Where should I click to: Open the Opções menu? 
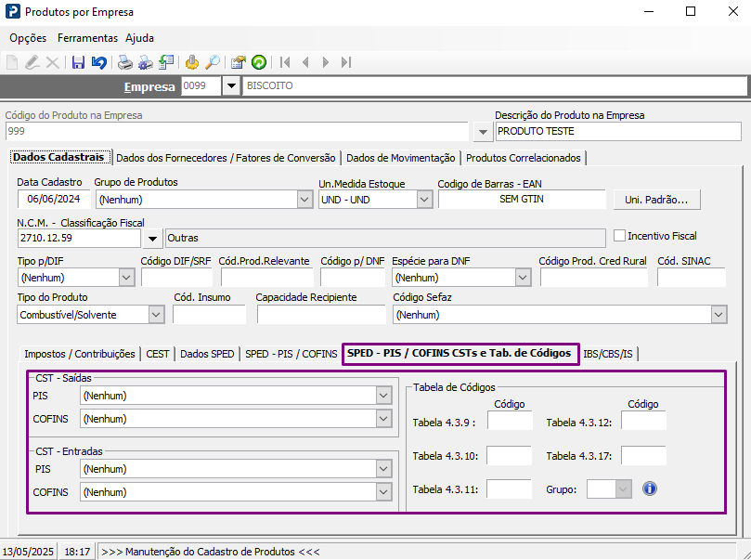click(x=28, y=38)
